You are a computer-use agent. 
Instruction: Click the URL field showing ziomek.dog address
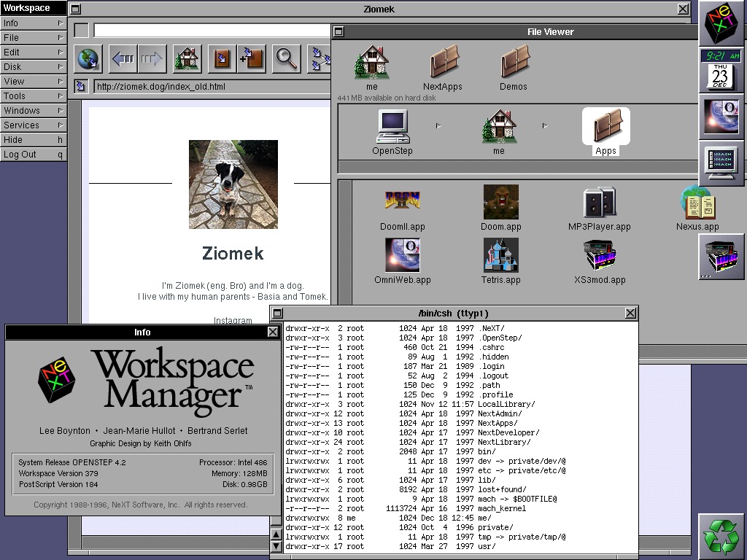click(x=212, y=87)
